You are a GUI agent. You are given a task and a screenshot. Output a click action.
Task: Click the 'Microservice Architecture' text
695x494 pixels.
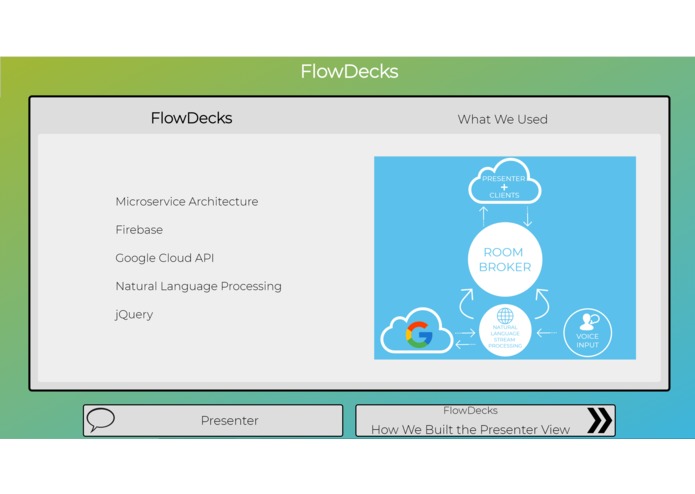(187, 202)
